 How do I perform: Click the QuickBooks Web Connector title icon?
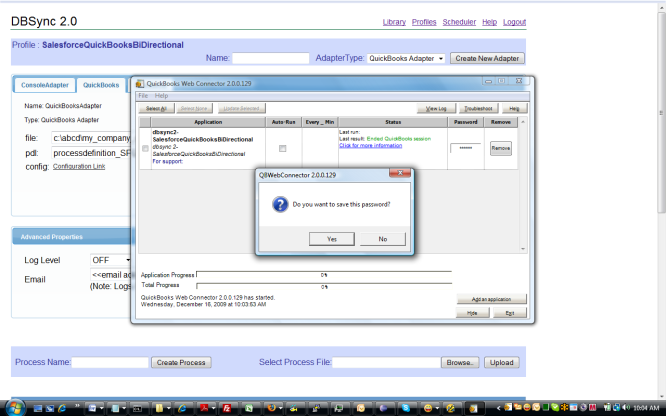pyautogui.click(x=139, y=83)
